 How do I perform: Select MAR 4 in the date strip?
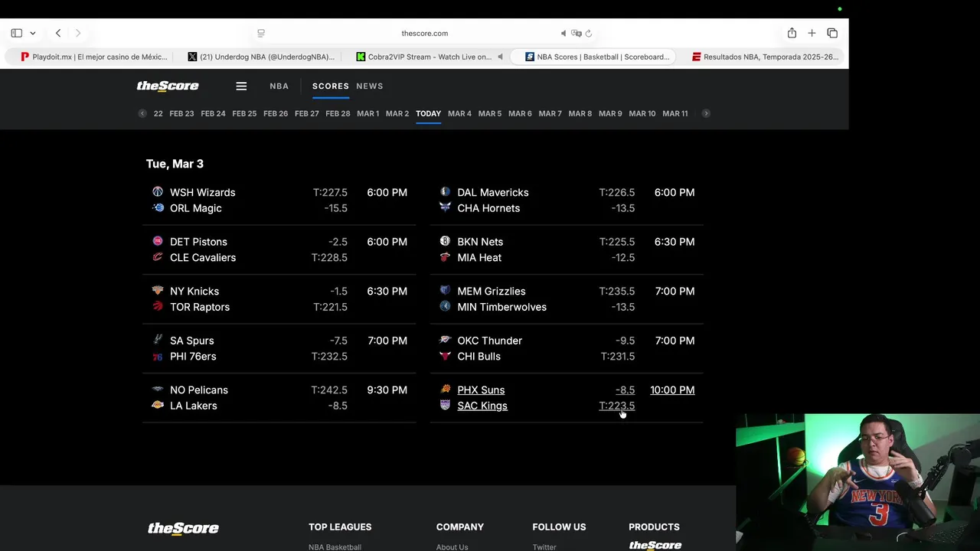tap(459, 113)
